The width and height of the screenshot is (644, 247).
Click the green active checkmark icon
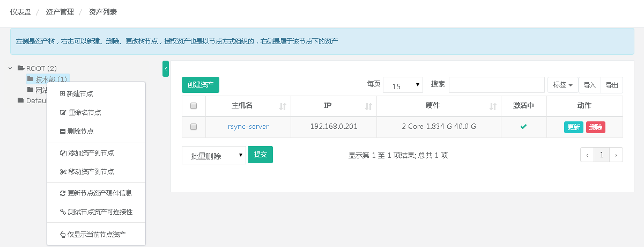(523, 127)
